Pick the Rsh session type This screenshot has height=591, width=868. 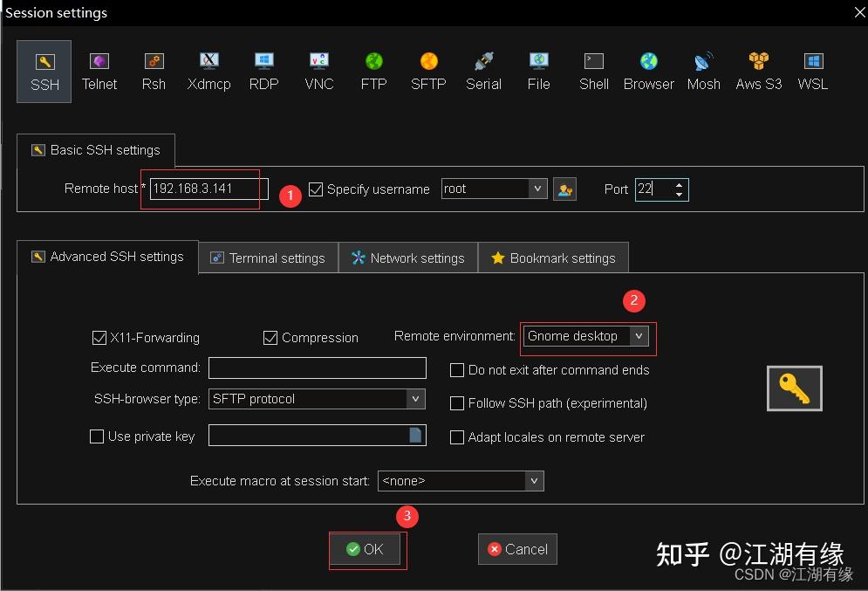(154, 72)
